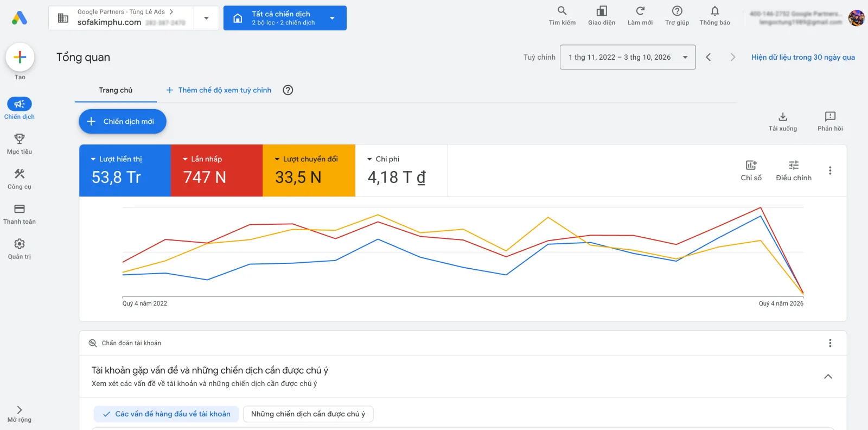Select Các vấn đề hàng đầu về tài khoản chip

coord(166,414)
